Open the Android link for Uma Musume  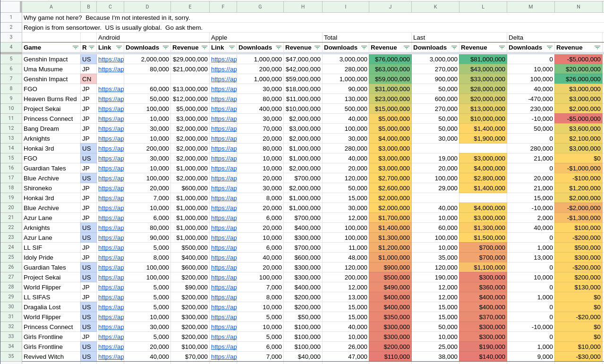[111, 69]
